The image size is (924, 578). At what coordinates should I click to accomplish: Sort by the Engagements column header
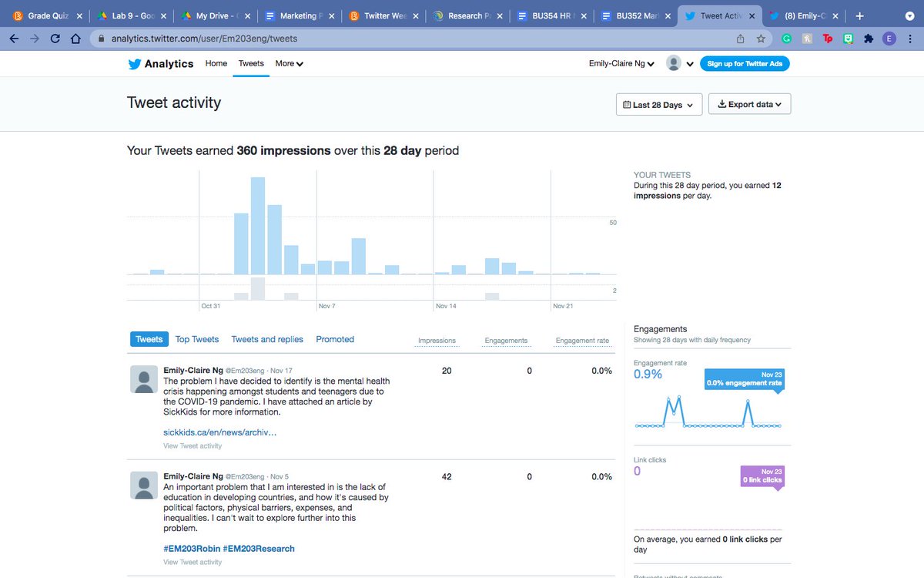(506, 341)
